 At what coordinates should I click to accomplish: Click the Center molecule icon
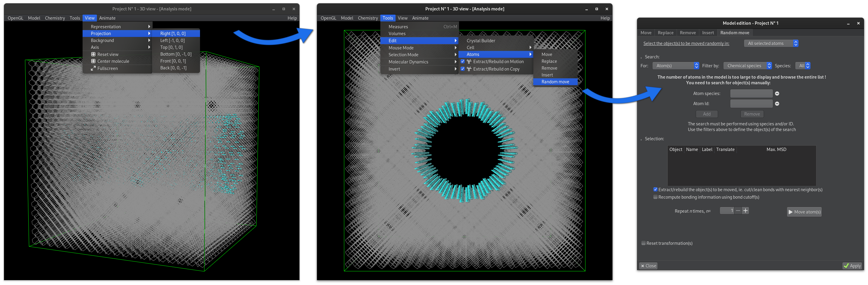point(93,61)
